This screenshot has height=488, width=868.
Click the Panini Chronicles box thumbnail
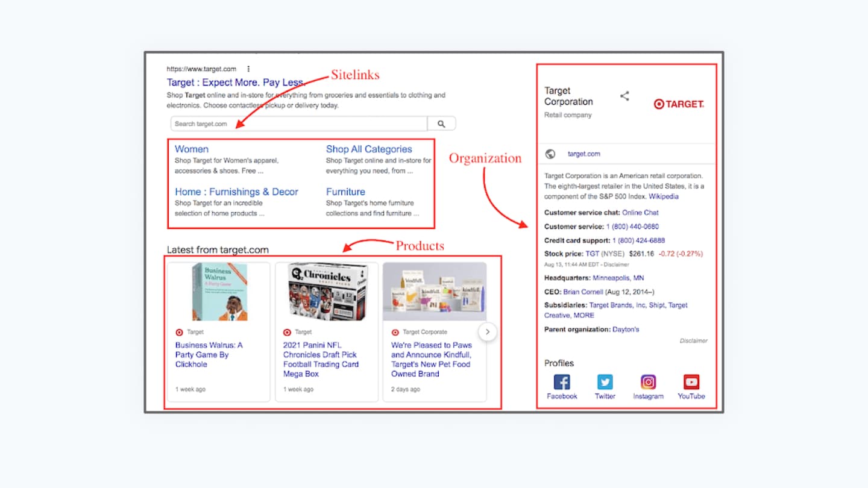click(327, 292)
